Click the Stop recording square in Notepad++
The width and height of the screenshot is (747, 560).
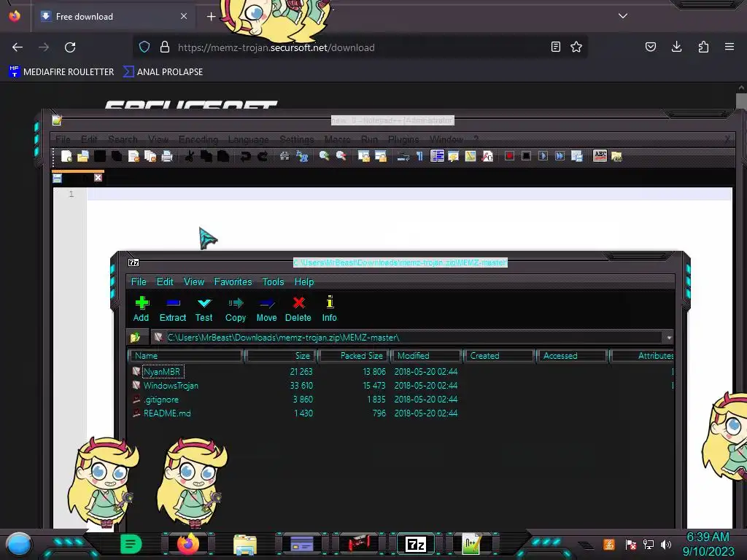pyautogui.click(x=526, y=156)
